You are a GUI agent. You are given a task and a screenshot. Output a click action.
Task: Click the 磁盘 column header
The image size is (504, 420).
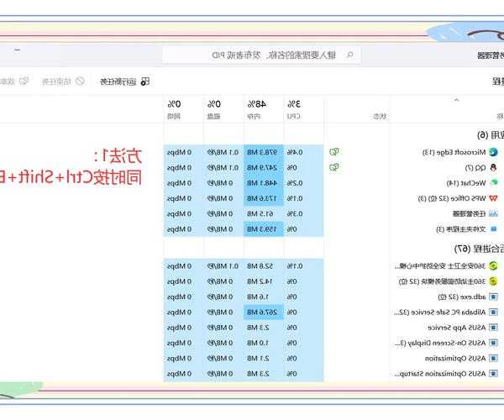coord(214,109)
